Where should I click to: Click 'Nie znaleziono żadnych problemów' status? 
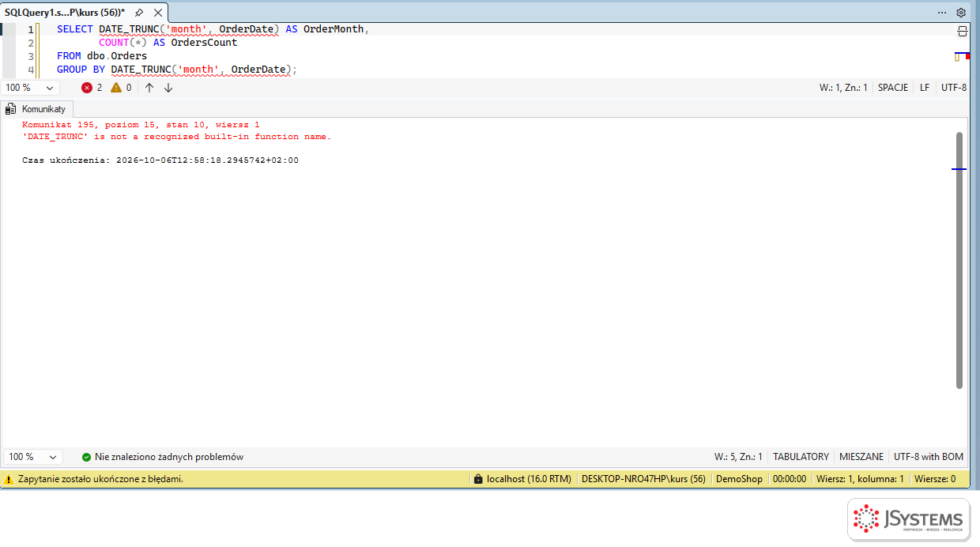pyautogui.click(x=169, y=457)
